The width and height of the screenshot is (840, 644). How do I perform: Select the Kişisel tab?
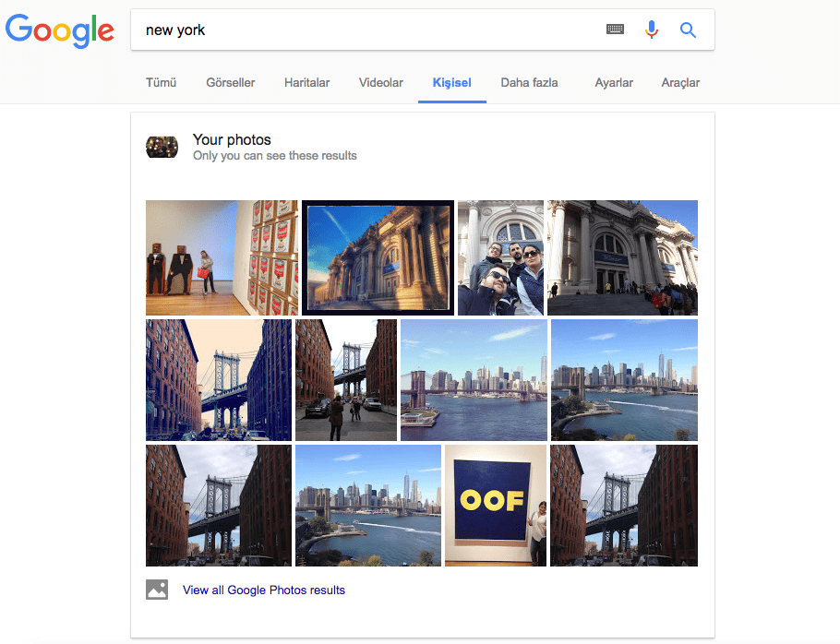[x=451, y=82]
